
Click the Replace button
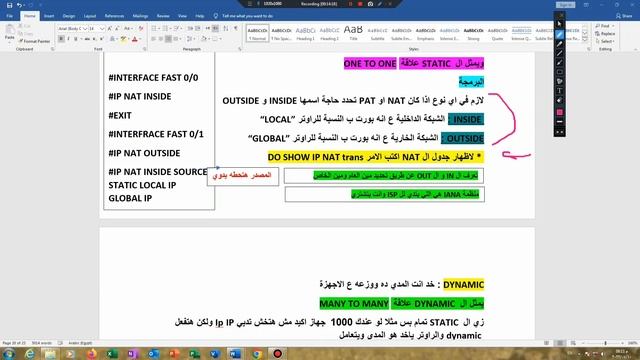pyautogui.click(x=605, y=33)
